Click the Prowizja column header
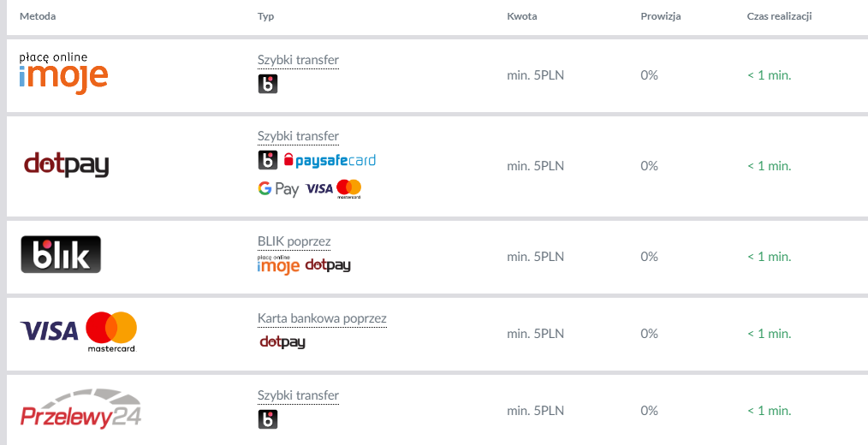The height and width of the screenshot is (445, 868). point(661,16)
